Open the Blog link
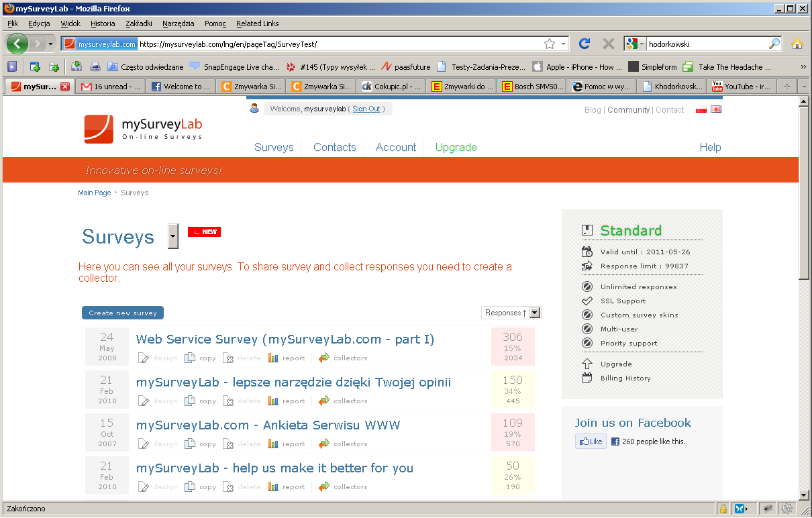812x518 pixels. [x=593, y=109]
